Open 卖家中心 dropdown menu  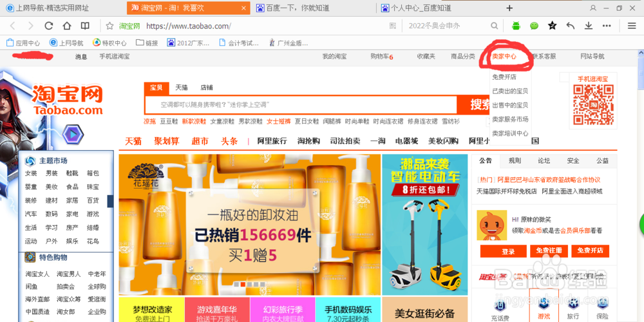tap(504, 57)
